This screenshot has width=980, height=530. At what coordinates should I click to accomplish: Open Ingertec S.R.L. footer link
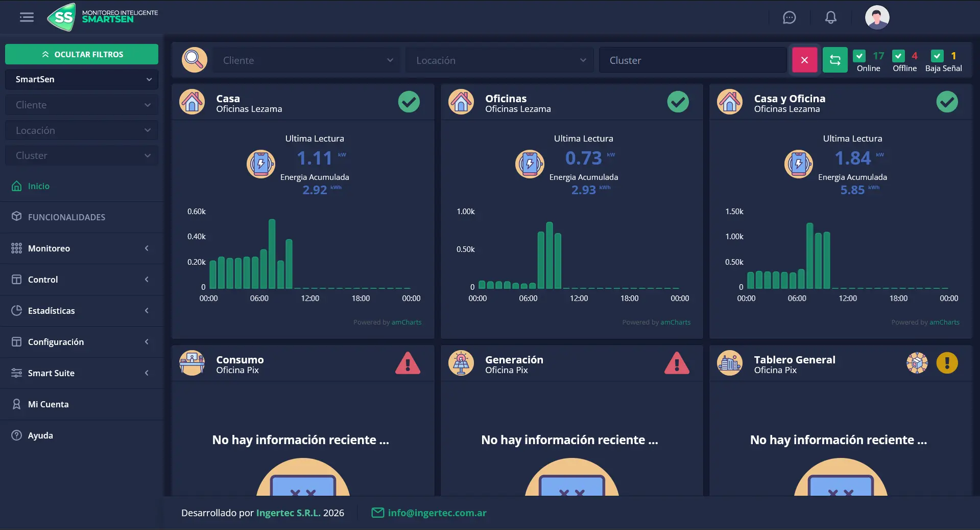pyautogui.click(x=288, y=513)
